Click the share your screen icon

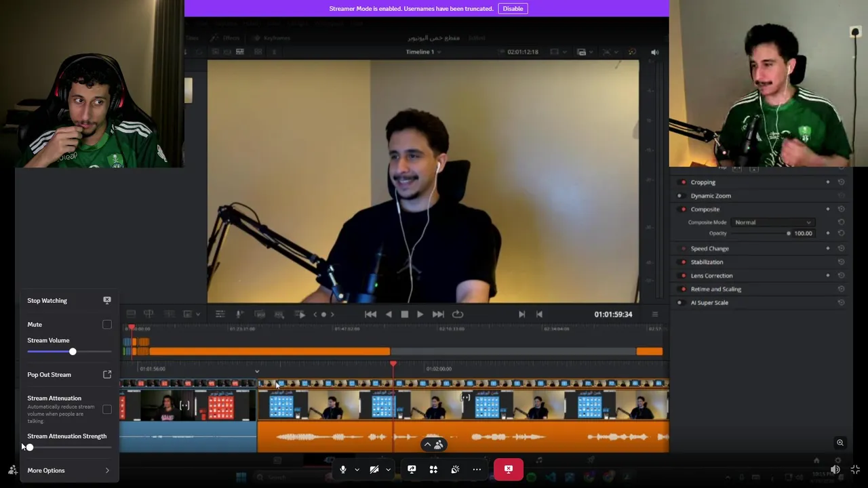pos(412,469)
